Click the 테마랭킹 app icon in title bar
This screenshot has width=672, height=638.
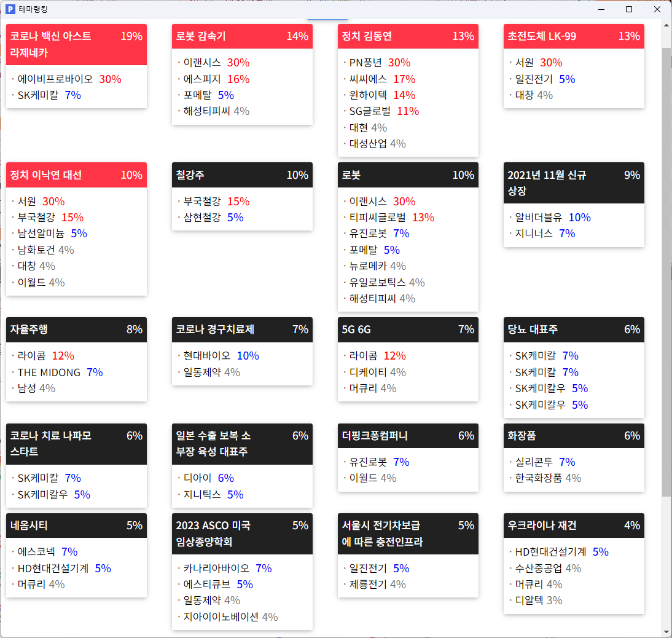(x=10, y=9)
